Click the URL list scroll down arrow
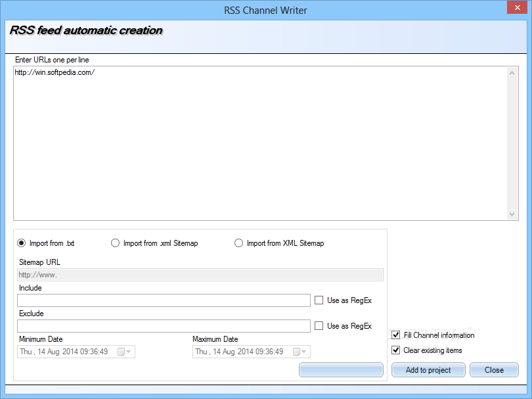532x399 pixels. click(x=512, y=214)
